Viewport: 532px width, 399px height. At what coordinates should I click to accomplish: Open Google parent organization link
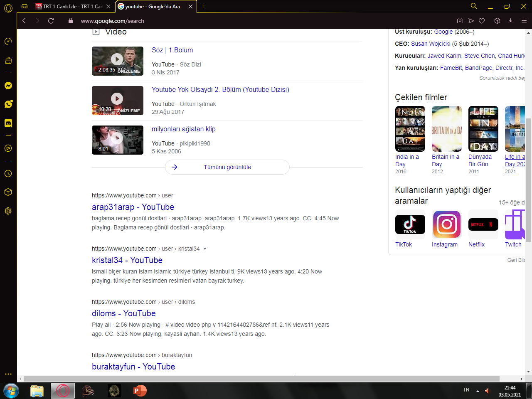[x=443, y=32]
